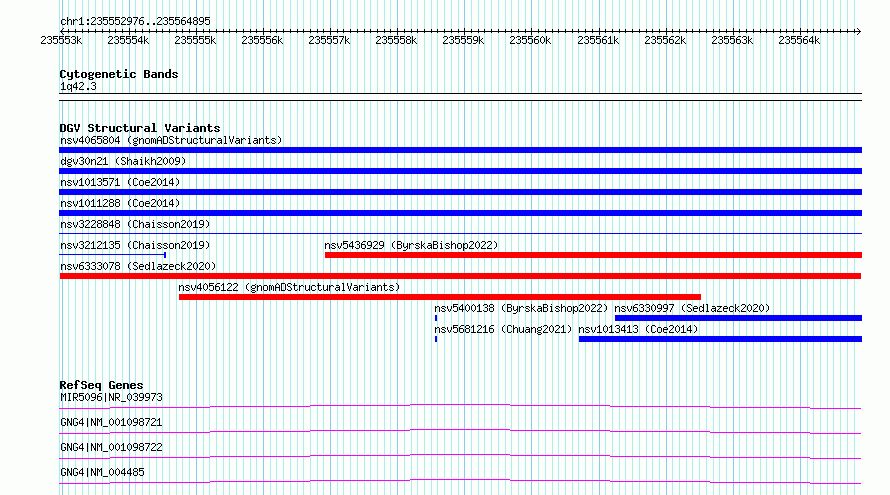Select the red bar below nsv4056122
Image resolution: width=890 pixels, height=495 pixels.
tap(440, 297)
